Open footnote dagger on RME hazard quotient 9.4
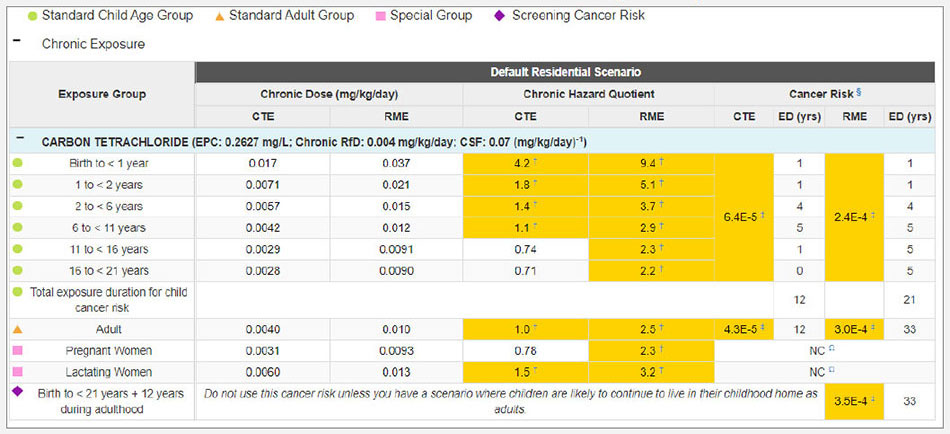 tap(662, 161)
